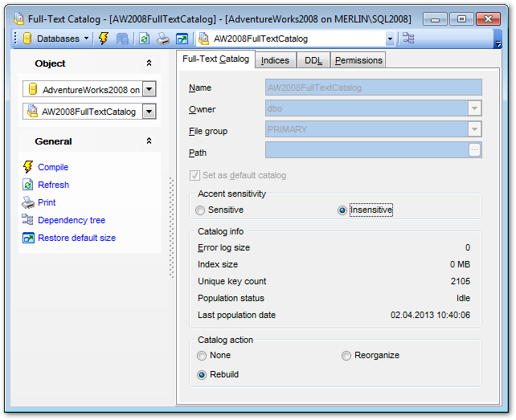Click the Refresh icon in toolbar
Image resolution: width=516 pixels, height=420 pixels.
pyautogui.click(x=144, y=39)
